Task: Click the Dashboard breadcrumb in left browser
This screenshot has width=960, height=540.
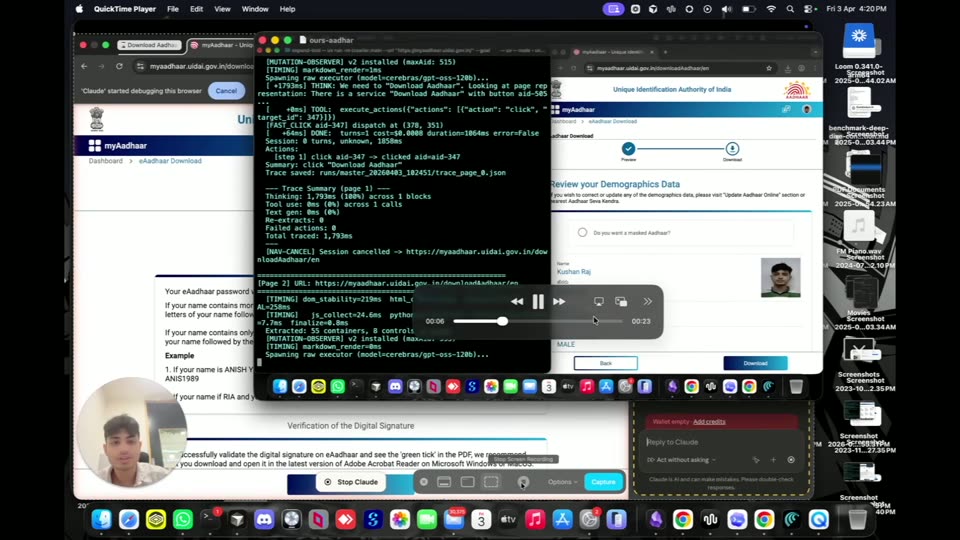Action: point(105,161)
